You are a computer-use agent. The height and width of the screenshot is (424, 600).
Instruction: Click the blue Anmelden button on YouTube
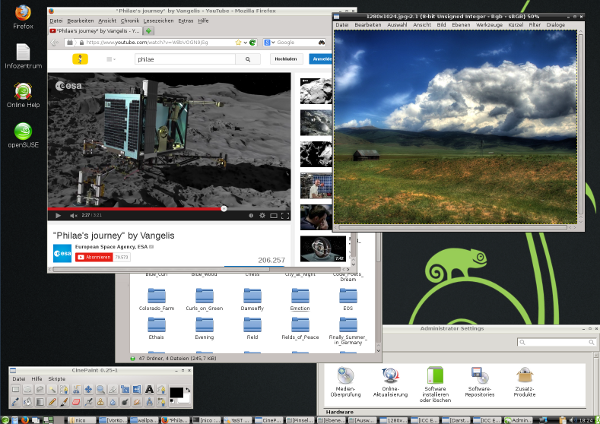321,59
